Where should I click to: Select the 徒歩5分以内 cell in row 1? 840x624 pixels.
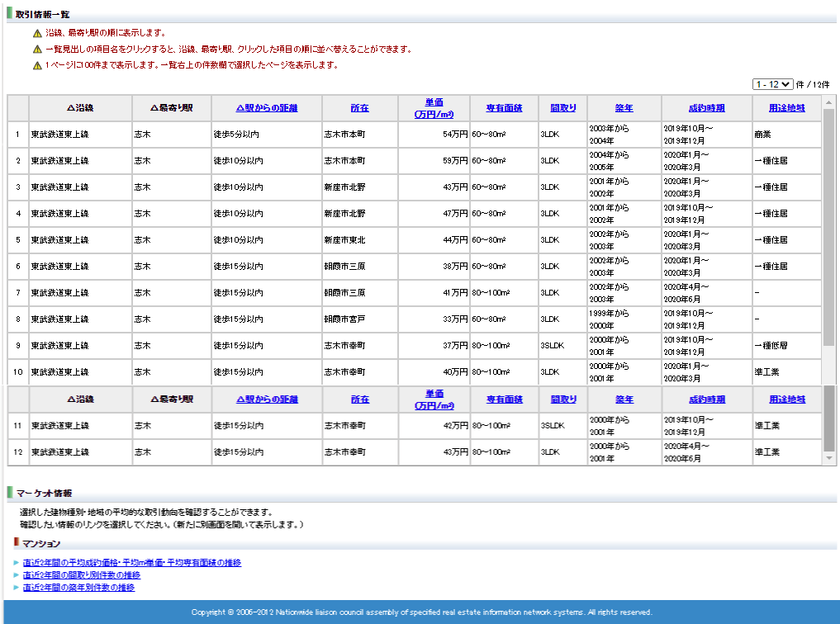tap(267, 135)
